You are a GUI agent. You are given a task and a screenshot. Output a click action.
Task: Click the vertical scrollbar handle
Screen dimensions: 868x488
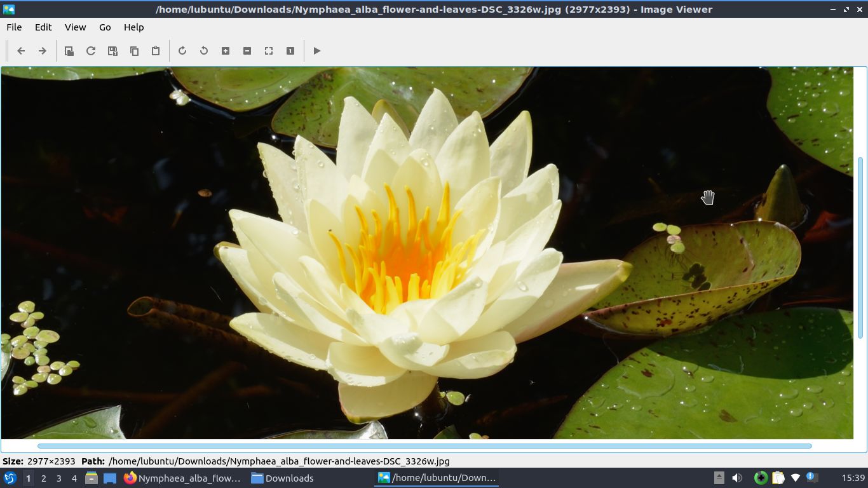point(861,248)
